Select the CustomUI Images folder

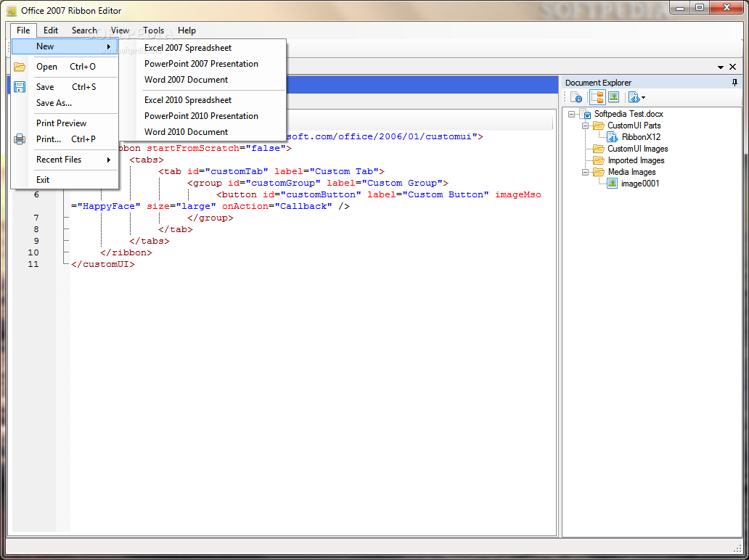pyautogui.click(x=638, y=149)
